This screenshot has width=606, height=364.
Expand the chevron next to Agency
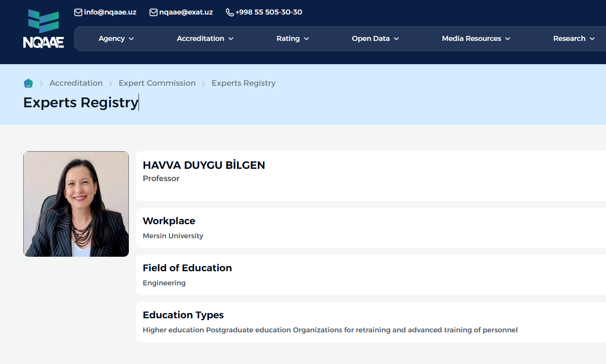tap(131, 39)
